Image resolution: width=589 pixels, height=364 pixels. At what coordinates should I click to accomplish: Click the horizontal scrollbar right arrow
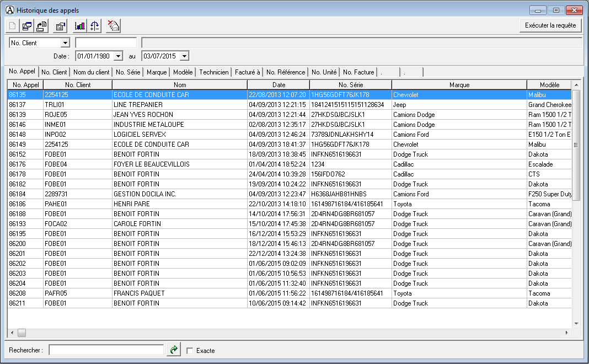tap(567, 333)
